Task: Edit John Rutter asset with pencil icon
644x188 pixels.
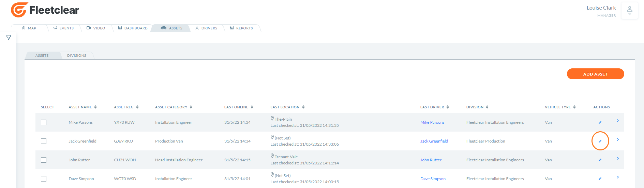Action: [600, 160]
